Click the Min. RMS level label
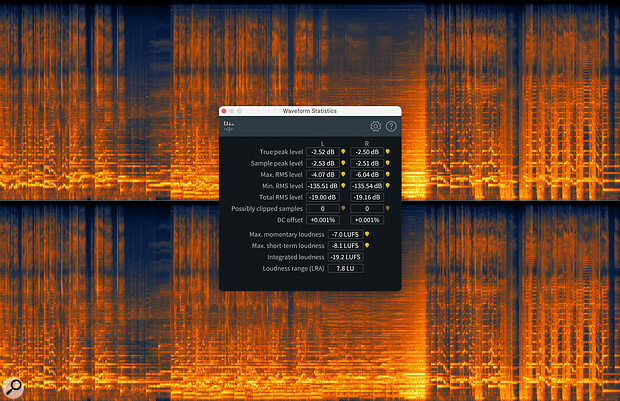This screenshot has height=401, width=620. (282, 186)
